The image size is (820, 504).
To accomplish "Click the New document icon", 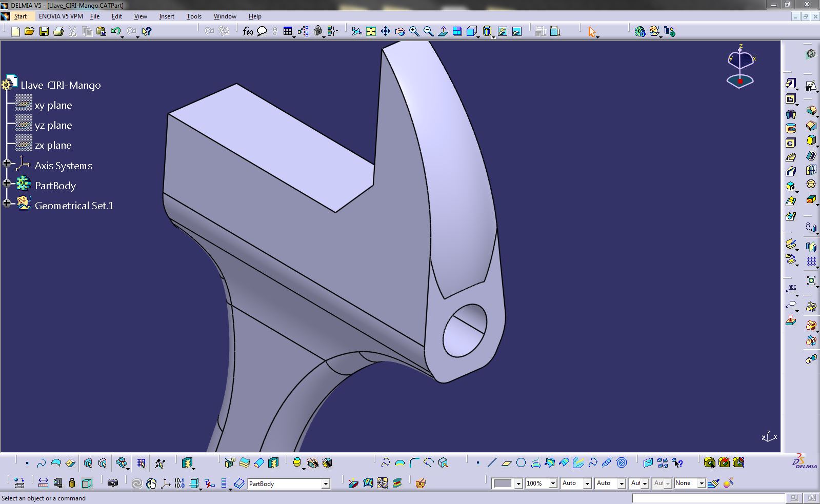I will (15, 32).
